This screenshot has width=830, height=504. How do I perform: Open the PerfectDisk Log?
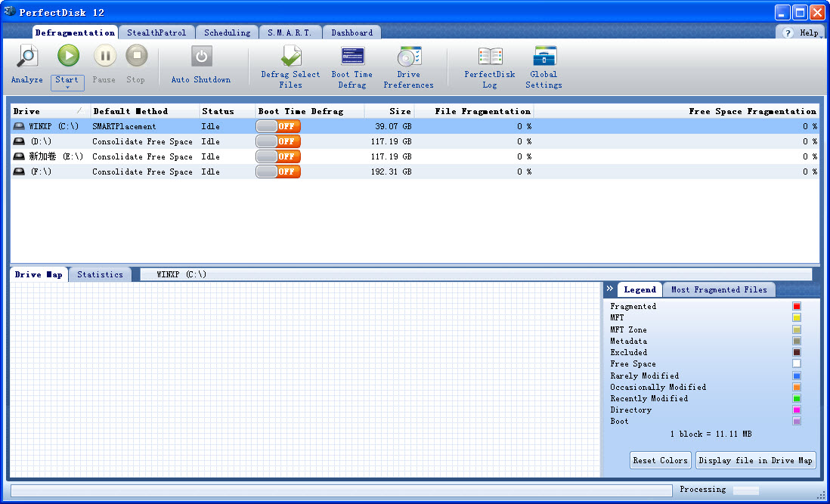point(490,57)
